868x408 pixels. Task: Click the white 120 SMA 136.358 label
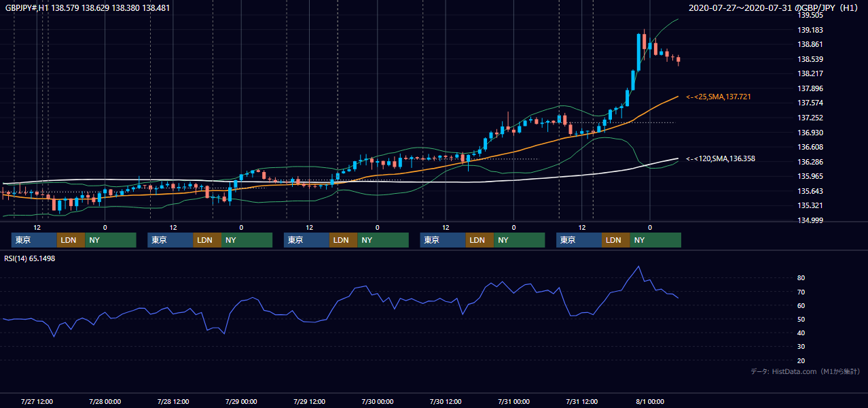[721, 158]
